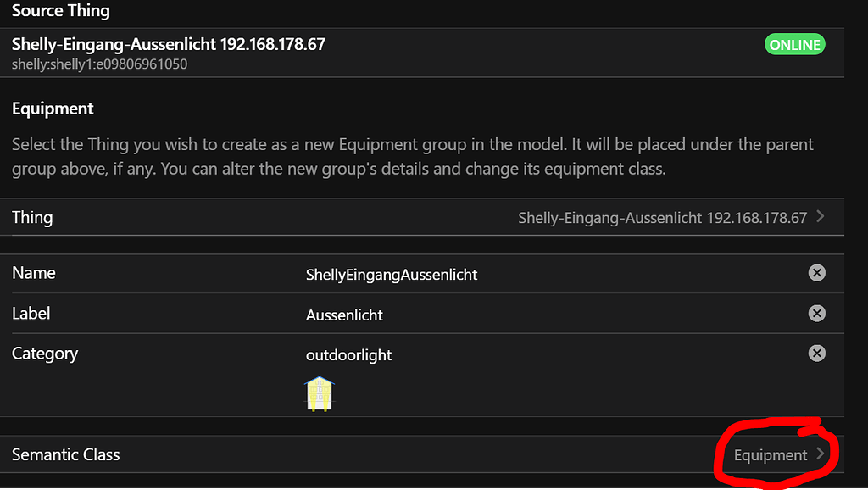Click the Thing row label

pos(32,218)
